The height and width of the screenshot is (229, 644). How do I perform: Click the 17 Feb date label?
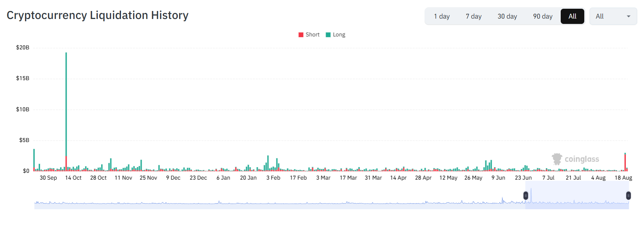pyautogui.click(x=298, y=178)
